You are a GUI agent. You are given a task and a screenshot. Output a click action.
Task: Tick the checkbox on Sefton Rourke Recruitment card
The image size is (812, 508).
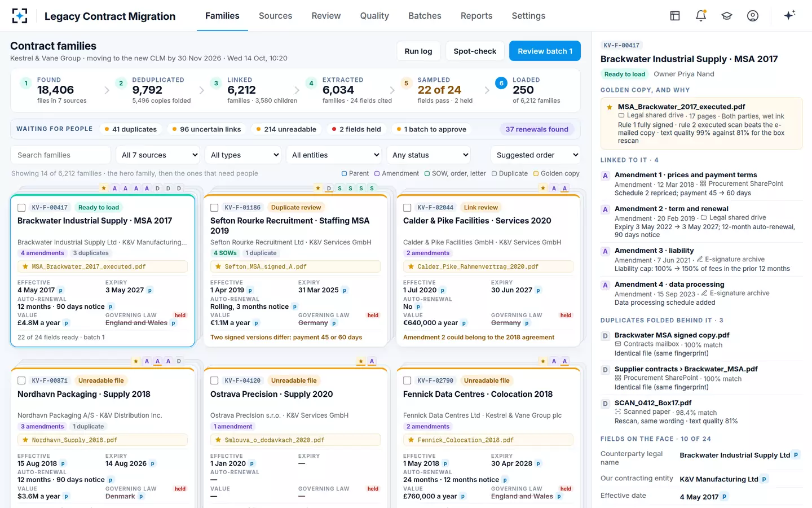pos(214,208)
